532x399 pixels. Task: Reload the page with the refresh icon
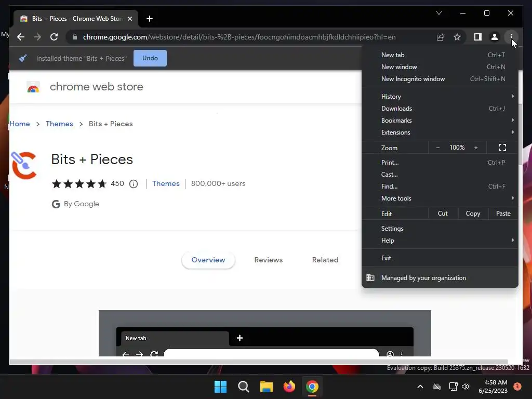point(54,37)
